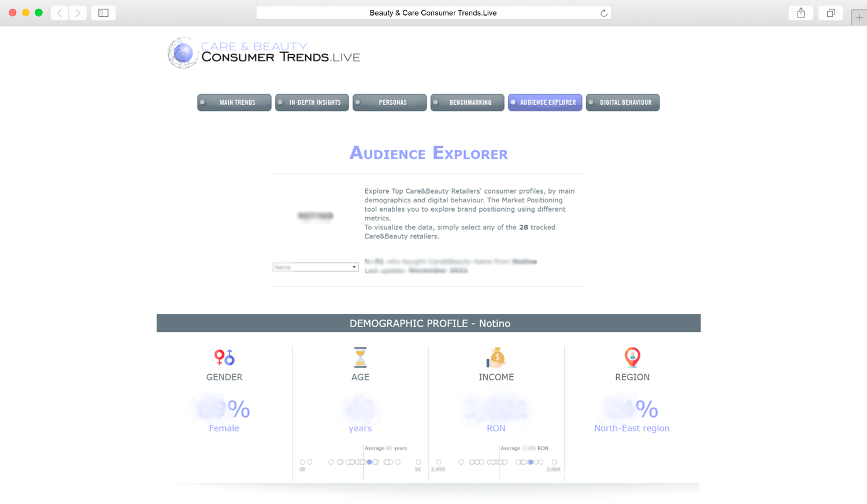Viewport: 867px width, 504px height.
Task: Open the Personas tab
Action: (390, 102)
